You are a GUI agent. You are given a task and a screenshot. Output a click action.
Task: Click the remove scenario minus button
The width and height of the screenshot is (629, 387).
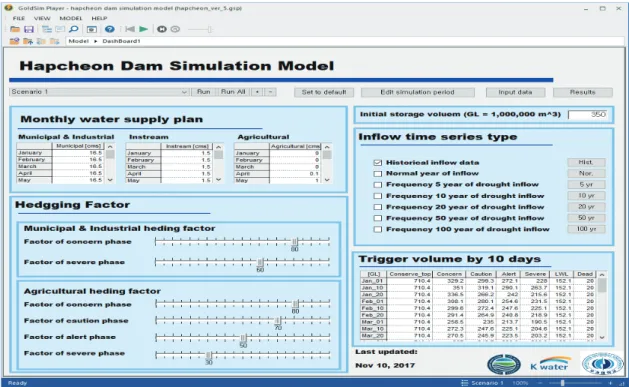[271, 92]
